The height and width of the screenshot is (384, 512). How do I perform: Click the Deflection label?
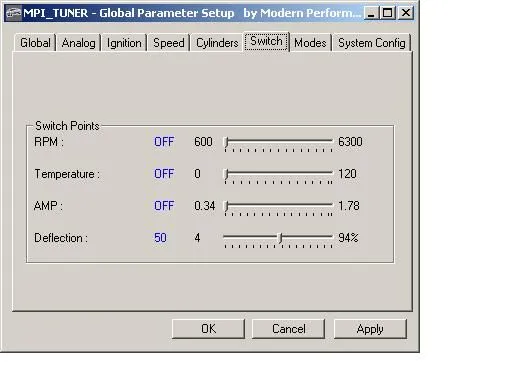point(61,238)
